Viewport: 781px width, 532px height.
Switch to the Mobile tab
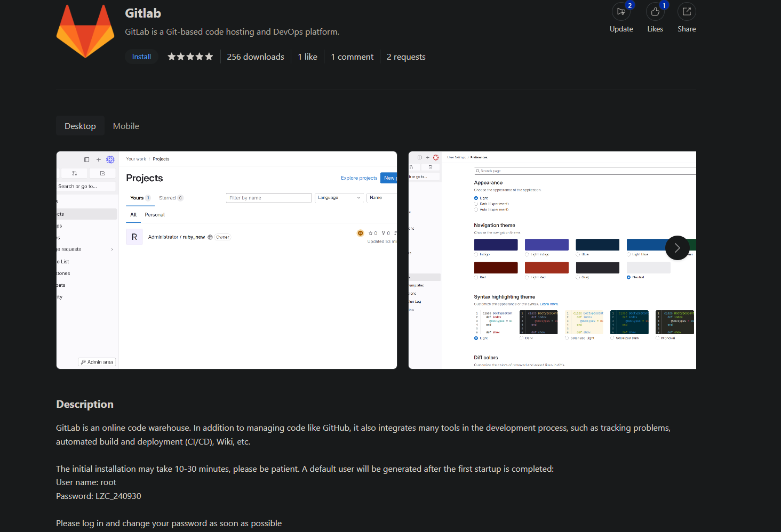126,126
